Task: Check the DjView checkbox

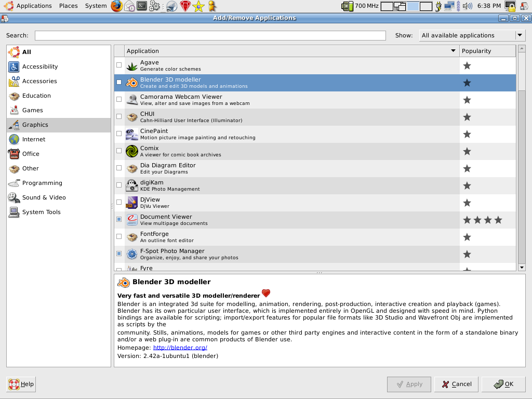Action: coord(119,202)
